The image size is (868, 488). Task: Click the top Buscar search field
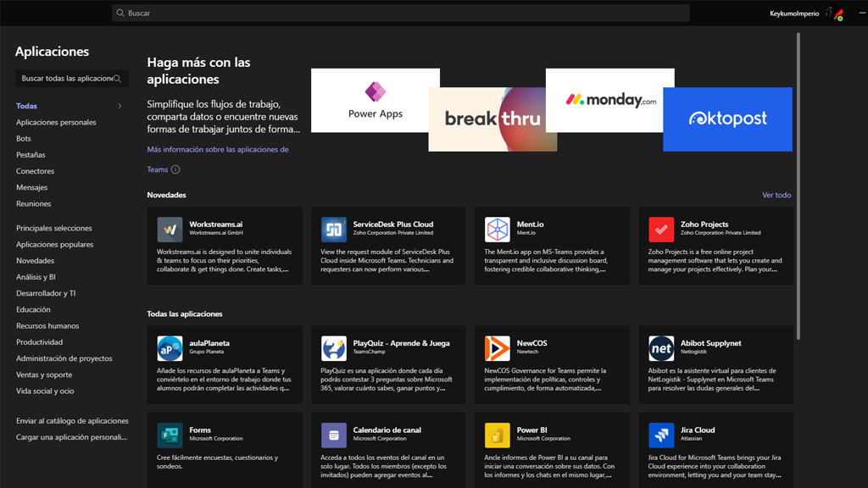click(x=401, y=13)
